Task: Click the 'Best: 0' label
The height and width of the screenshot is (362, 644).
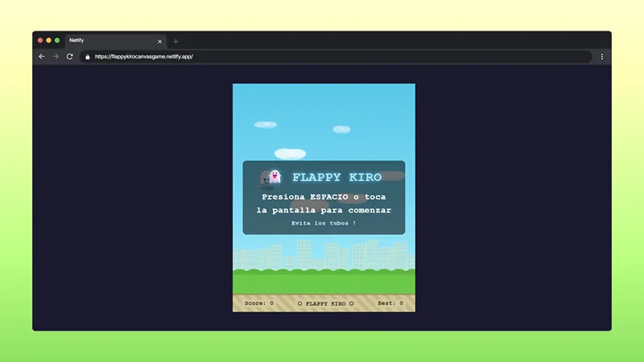Action: (x=390, y=303)
